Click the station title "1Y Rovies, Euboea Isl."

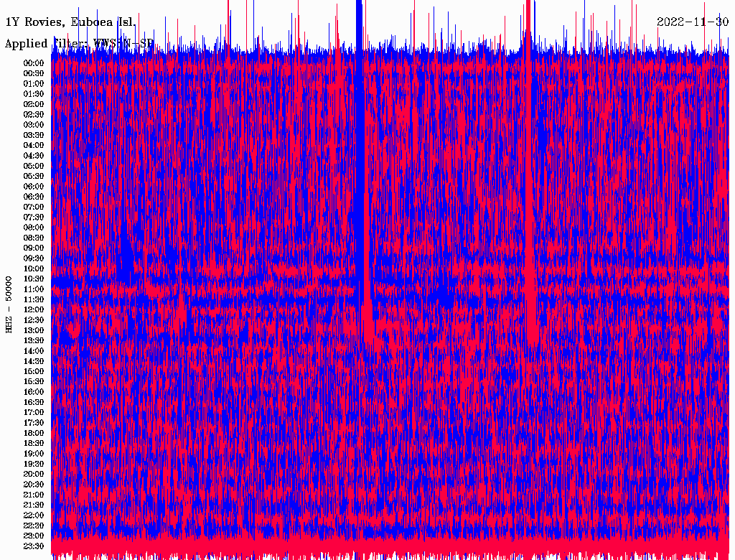70,22
